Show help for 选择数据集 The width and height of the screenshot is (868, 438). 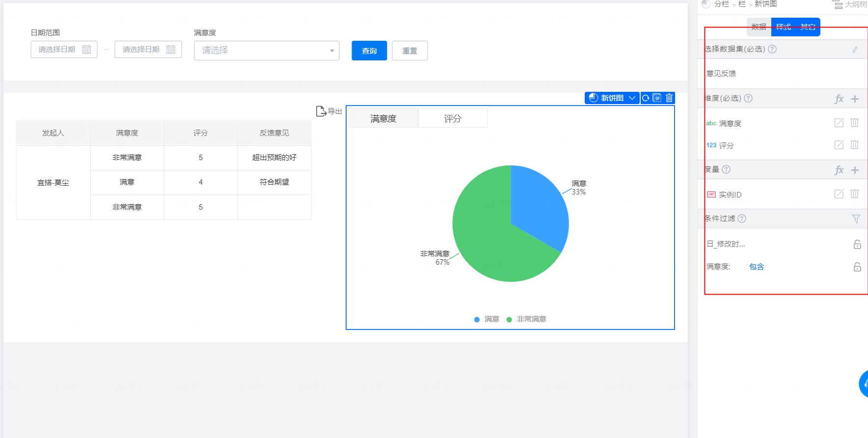pos(772,49)
